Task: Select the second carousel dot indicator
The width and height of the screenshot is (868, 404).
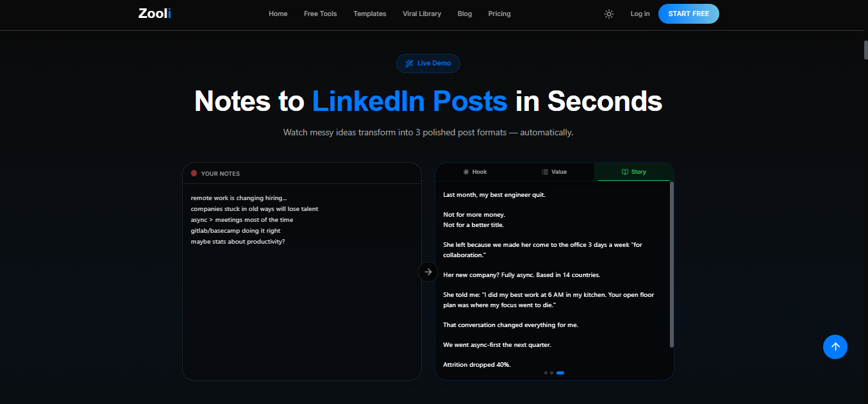Action: click(x=551, y=373)
